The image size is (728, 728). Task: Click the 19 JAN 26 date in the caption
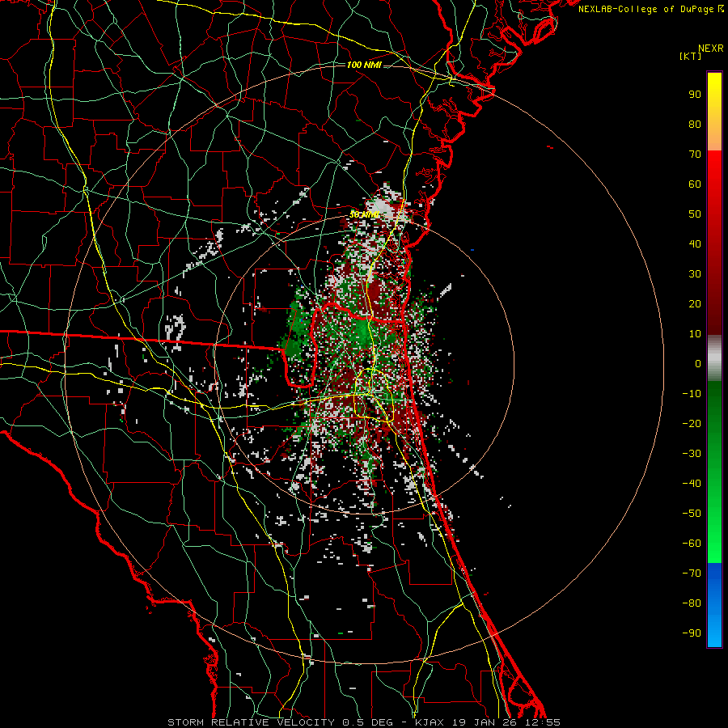point(485,722)
